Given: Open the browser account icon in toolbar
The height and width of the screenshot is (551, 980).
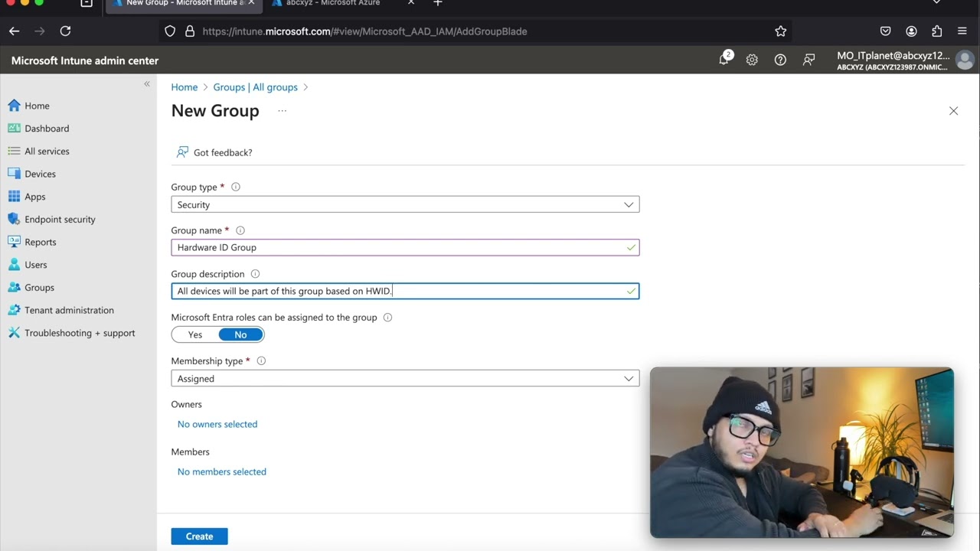Looking at the screenshot, I should click(x=911, y=31).
